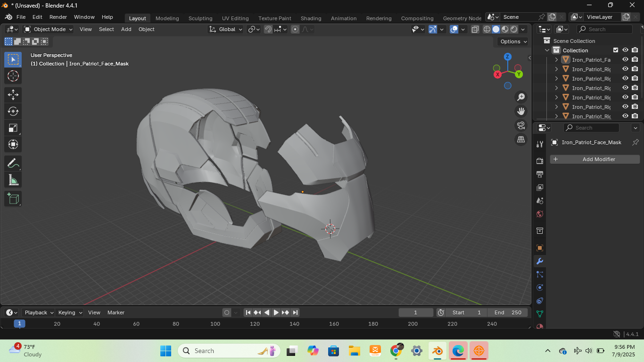Select the Cursor tool in the toolbar
The width and height of the screenshot is (644, 362).
point(13,76)
